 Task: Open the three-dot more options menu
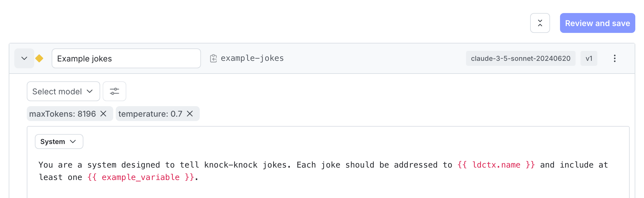coord(614,58)
